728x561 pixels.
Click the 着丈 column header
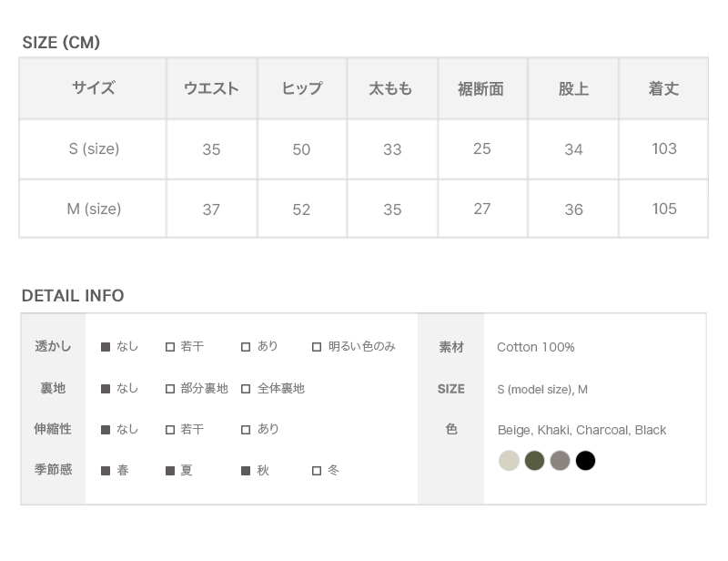click(663, 88)
